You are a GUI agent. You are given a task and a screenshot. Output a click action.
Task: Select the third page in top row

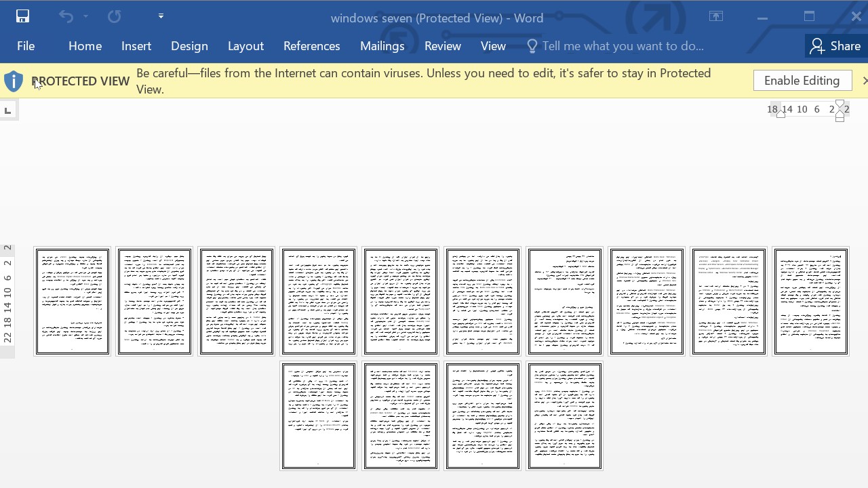(237, 302)
